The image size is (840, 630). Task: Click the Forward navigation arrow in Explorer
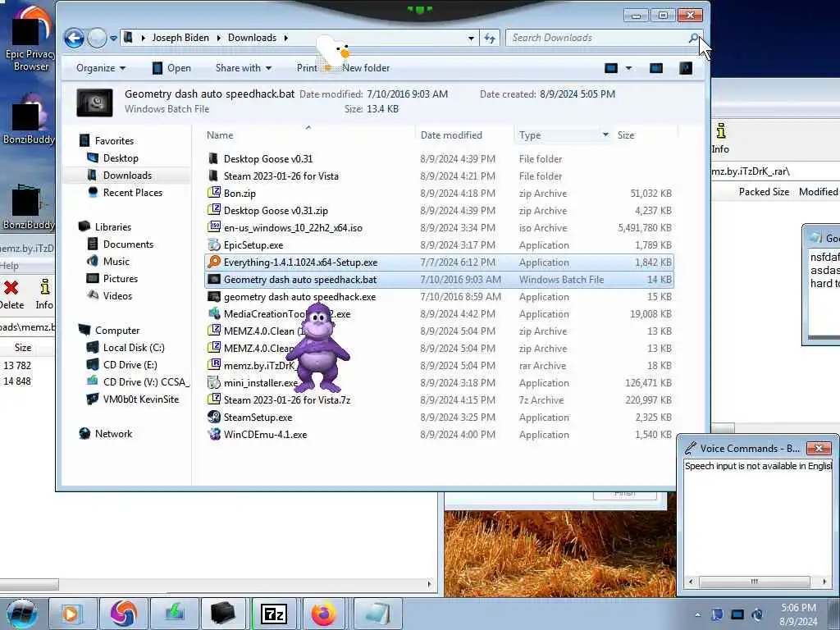97,38
